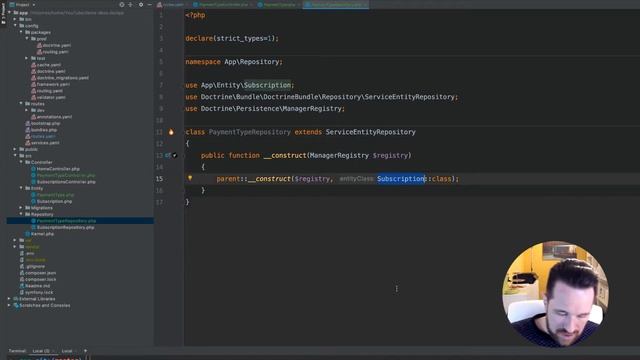Viewport: 640px width, 360px height.
Task: Open .gitignore file
Action: 35,267
